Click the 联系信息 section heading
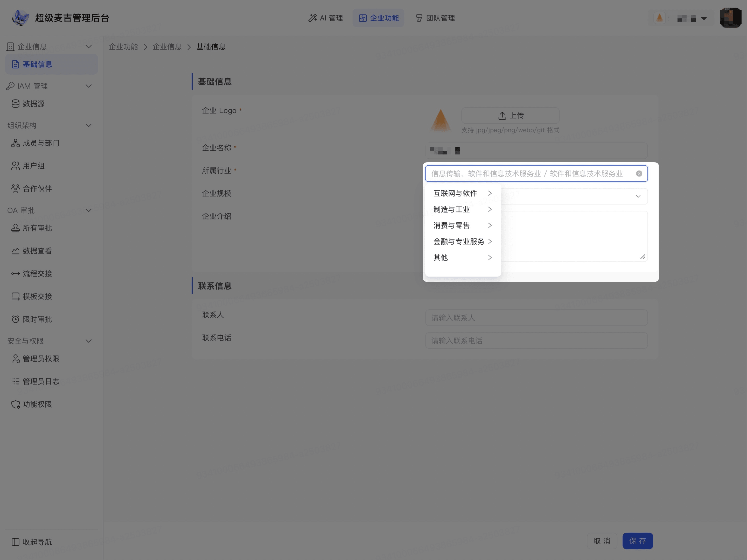 click(x=214, y=286)
